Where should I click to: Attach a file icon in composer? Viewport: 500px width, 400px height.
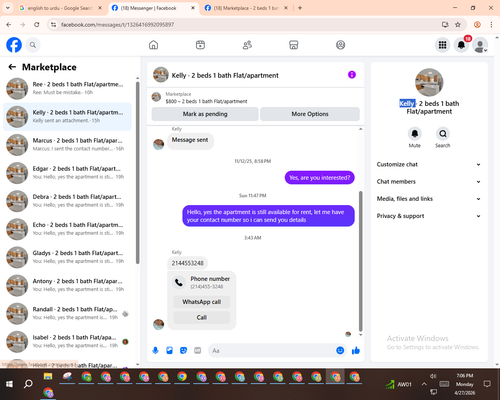coord(169,350)
